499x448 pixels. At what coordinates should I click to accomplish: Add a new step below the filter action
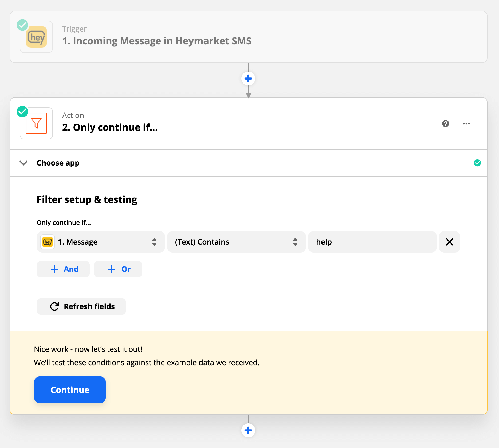coord(248,430)
